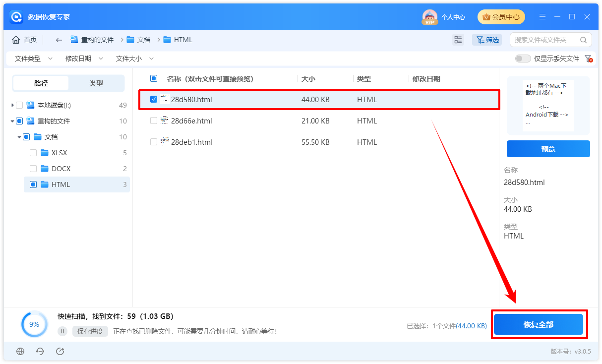This screenshot has height=364, width=602.
Task: Collapse the 文档 tree node
Action: pos(19,137)
